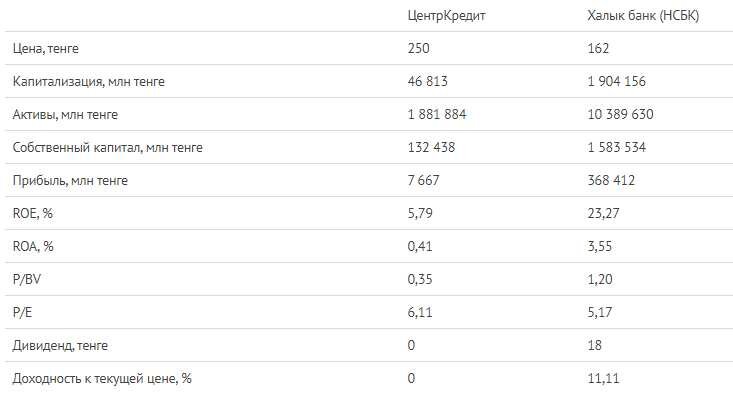Select the P/BV row label
733x405 pixels.
27,280
